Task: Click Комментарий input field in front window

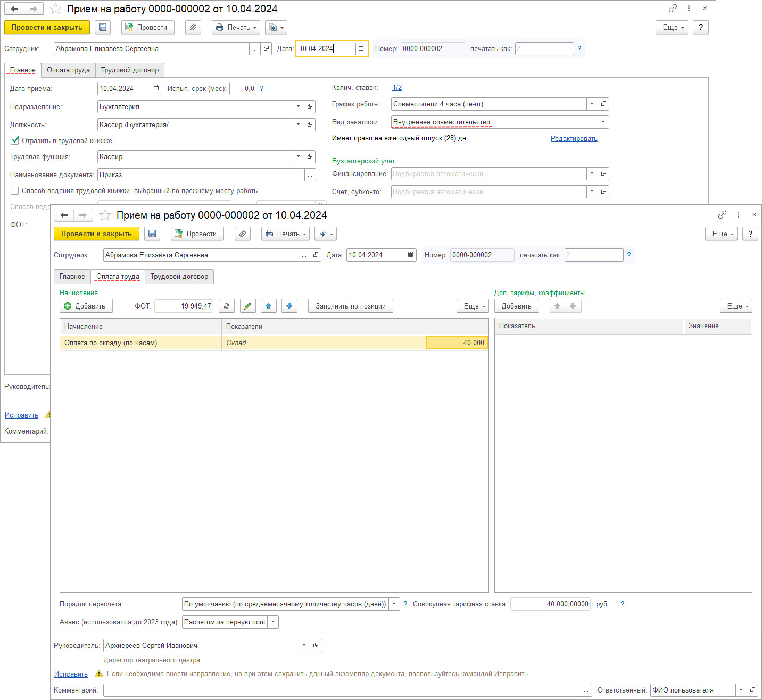Action: click(x=342, y=690)
